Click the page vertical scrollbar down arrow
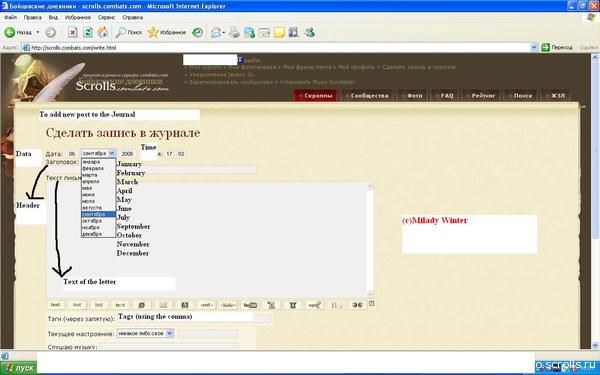Image resolution: width=600 pixels, height=375 pixels. click(595, 345)
